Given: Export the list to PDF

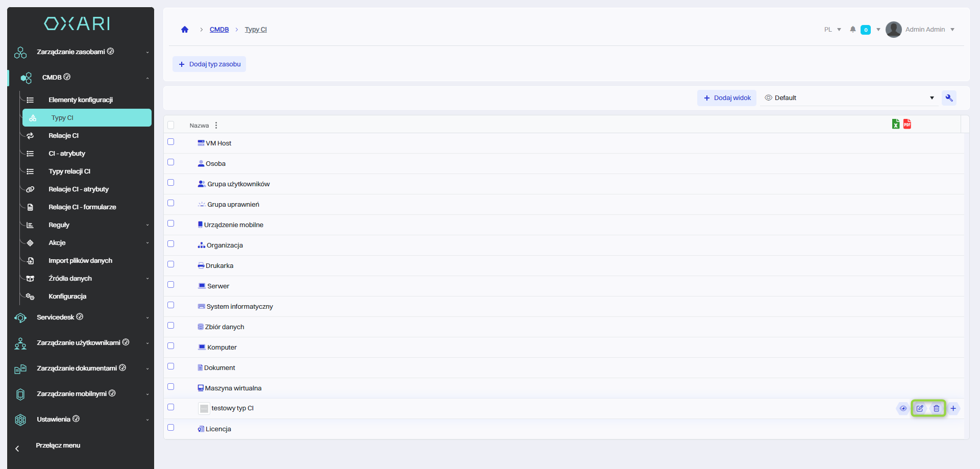Looking at the screenshot, I should coord(907,124).
